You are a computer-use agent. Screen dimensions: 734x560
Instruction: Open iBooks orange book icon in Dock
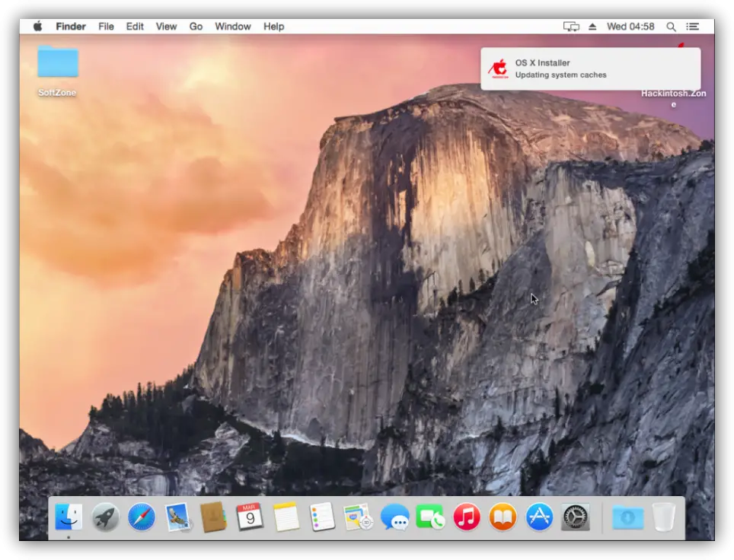point(503,517)
